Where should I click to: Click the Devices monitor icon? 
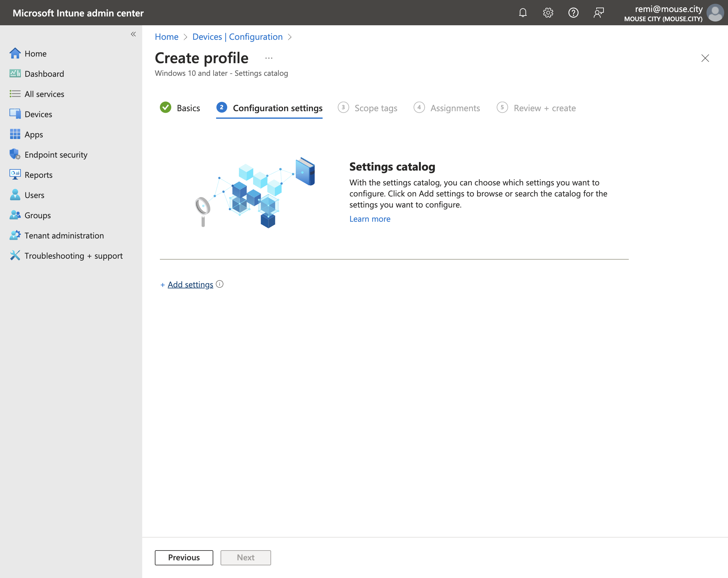tap(15, 114)
